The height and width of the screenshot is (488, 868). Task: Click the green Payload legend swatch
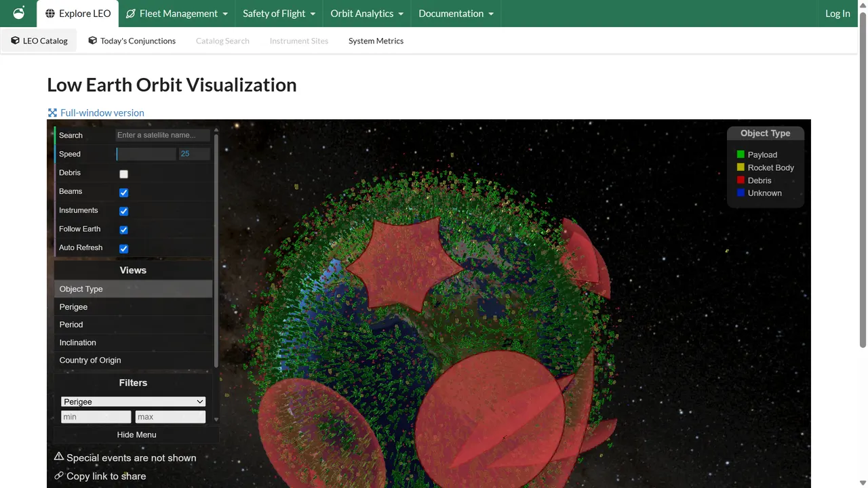(741, 155)
